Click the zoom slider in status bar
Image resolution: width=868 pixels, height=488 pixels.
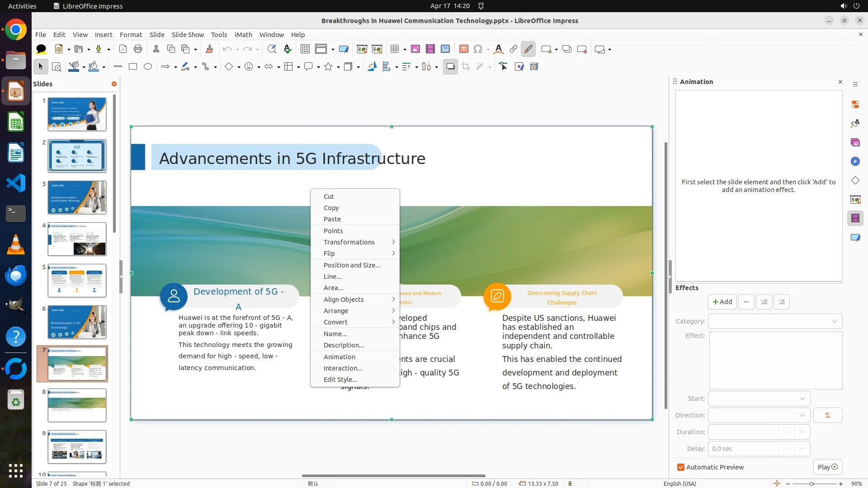coord(811,484)
